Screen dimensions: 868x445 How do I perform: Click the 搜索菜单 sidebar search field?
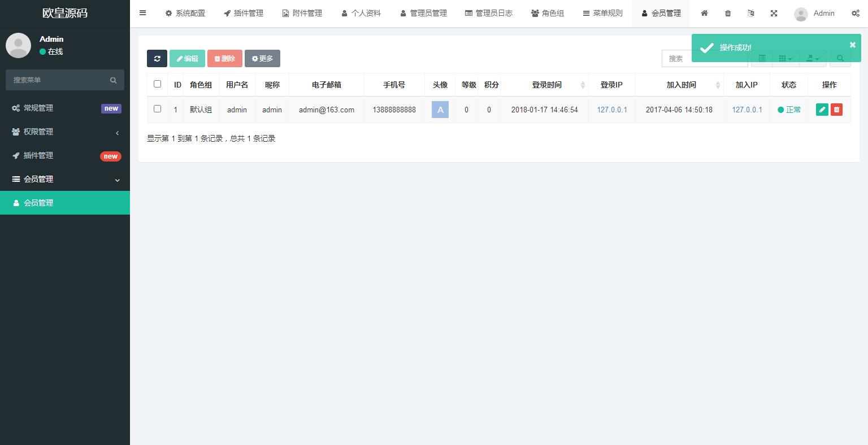tap(59, 80)
